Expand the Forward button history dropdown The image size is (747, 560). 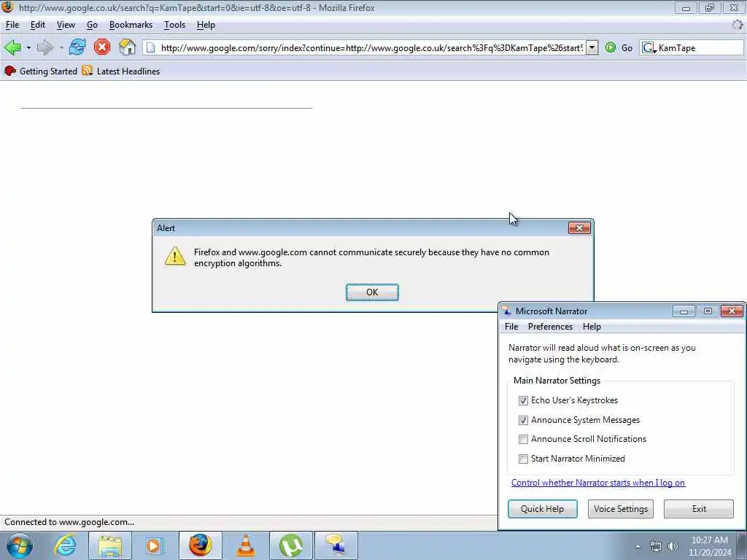61,47
